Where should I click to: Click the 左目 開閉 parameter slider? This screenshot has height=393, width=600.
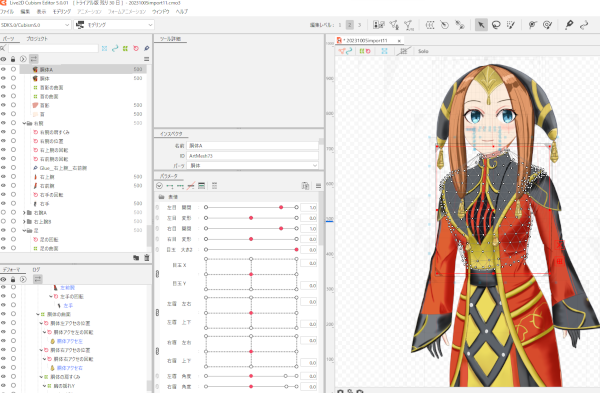click(x=251, y=207)
